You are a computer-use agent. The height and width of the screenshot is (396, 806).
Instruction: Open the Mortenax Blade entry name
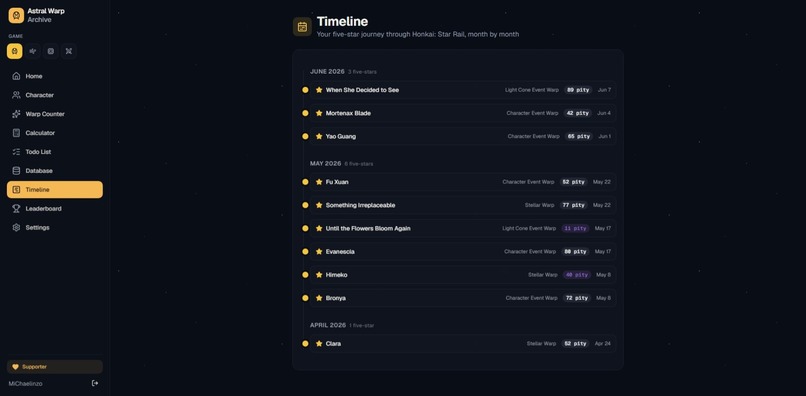click(348, 113)
